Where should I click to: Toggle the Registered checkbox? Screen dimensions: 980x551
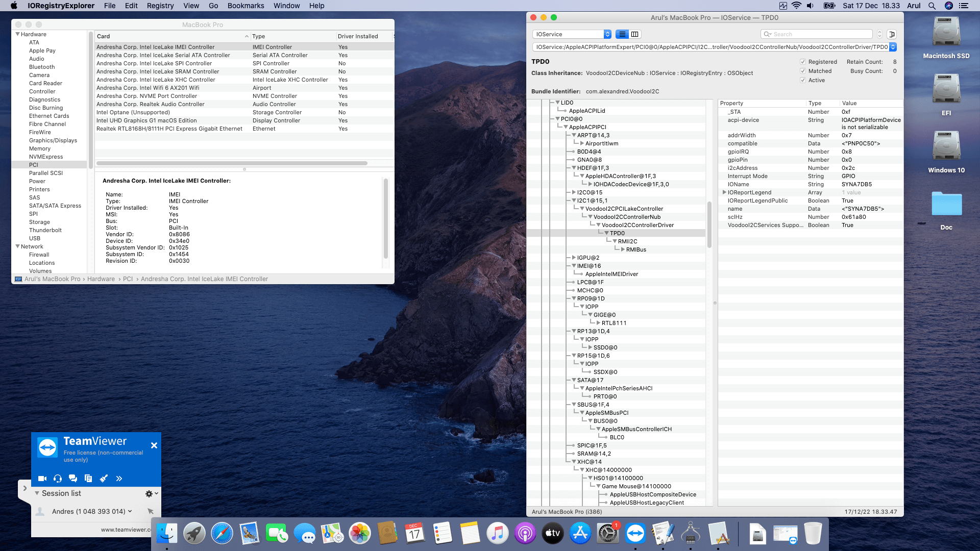coord(803,62)
